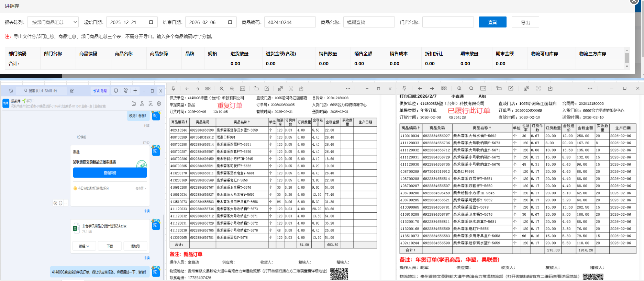
Task: Open calendar picker for 起始日期 field
Action: click(151, 22)
